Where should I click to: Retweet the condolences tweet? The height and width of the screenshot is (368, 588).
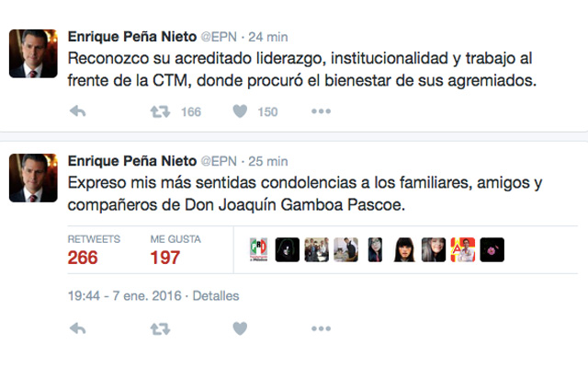159,328
